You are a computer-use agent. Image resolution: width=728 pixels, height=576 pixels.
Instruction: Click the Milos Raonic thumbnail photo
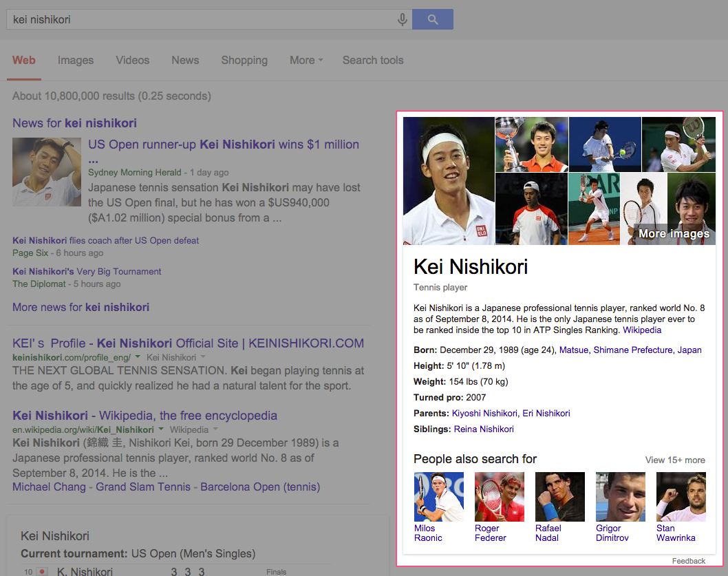(439, 497)
